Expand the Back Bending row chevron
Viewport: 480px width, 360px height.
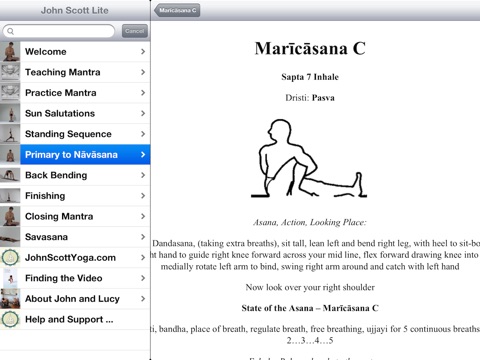tap(143, 175)
